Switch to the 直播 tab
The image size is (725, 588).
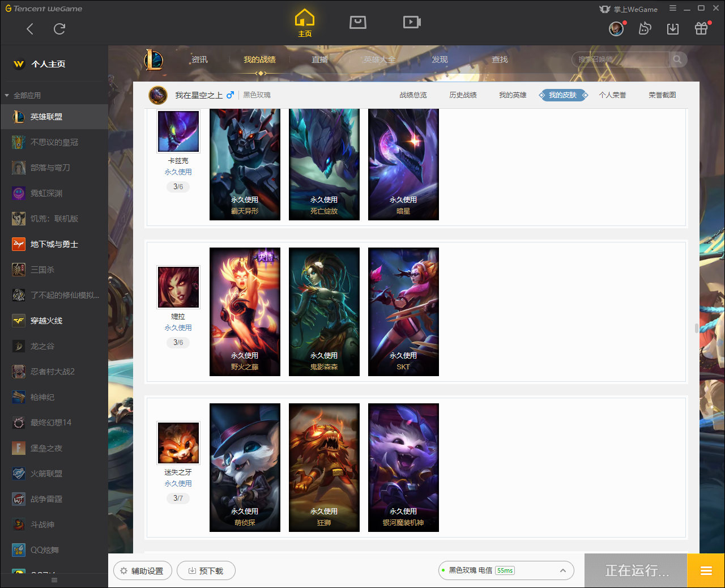tap(319, 59)
